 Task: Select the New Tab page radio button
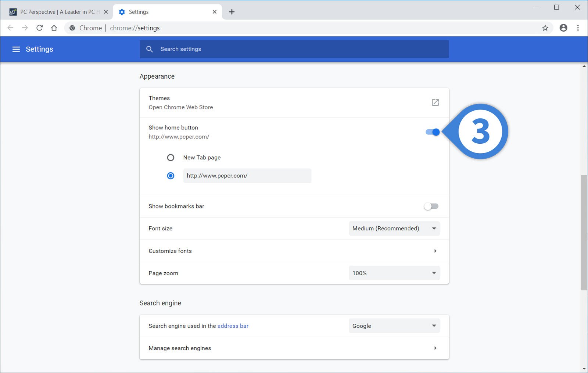(171, 157)
